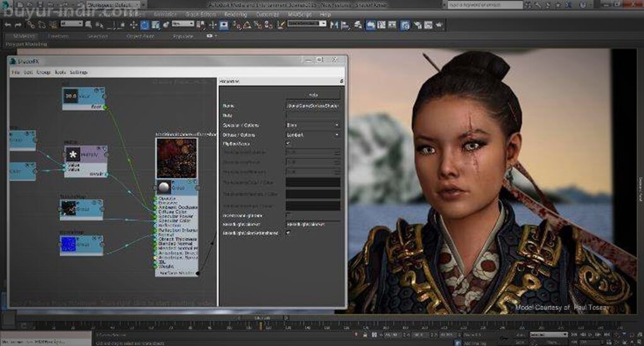Open the ribbon options dropdown arrow
Image resolution: width=644 pixels, height=346 pixels.
tap(216, 36)
